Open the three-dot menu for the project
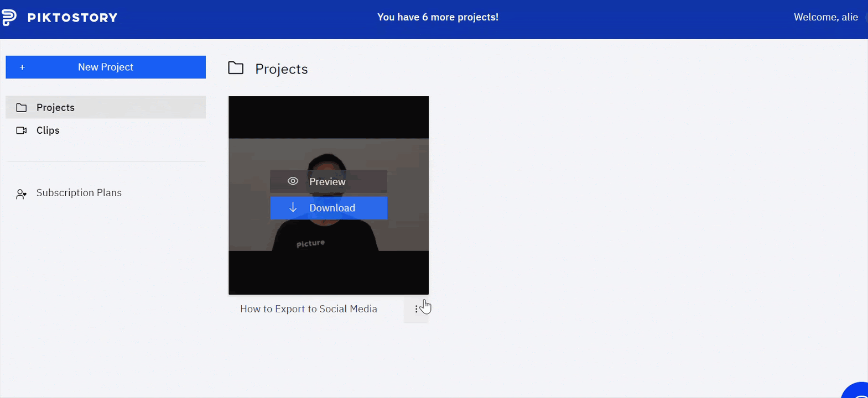Screen dimensions: 868x398 pyautogui.click(x=416, y=310)
